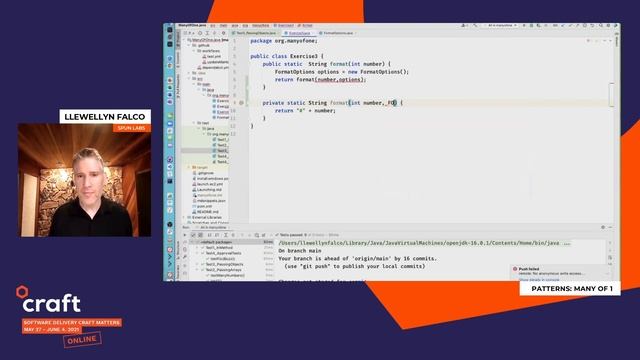Click 'On branch main' in the console output

coord(299,251)
